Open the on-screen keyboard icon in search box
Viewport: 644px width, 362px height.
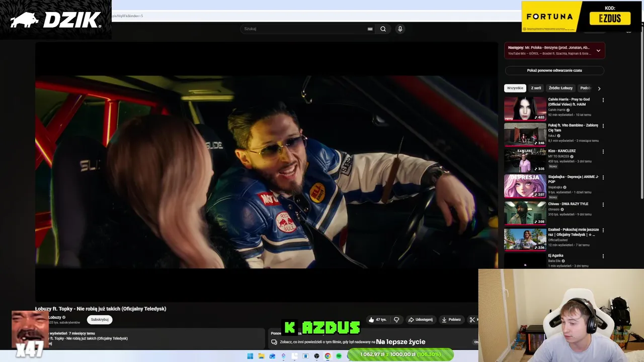(370, 29)
